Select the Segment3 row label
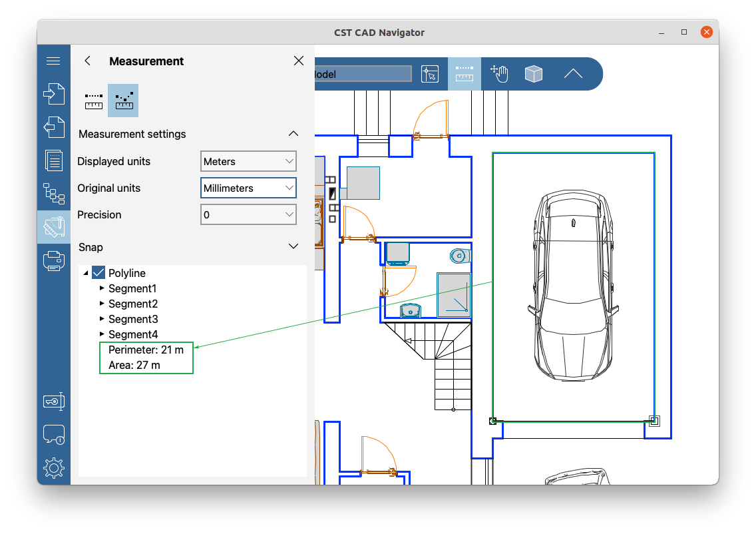 click(133, 320)
